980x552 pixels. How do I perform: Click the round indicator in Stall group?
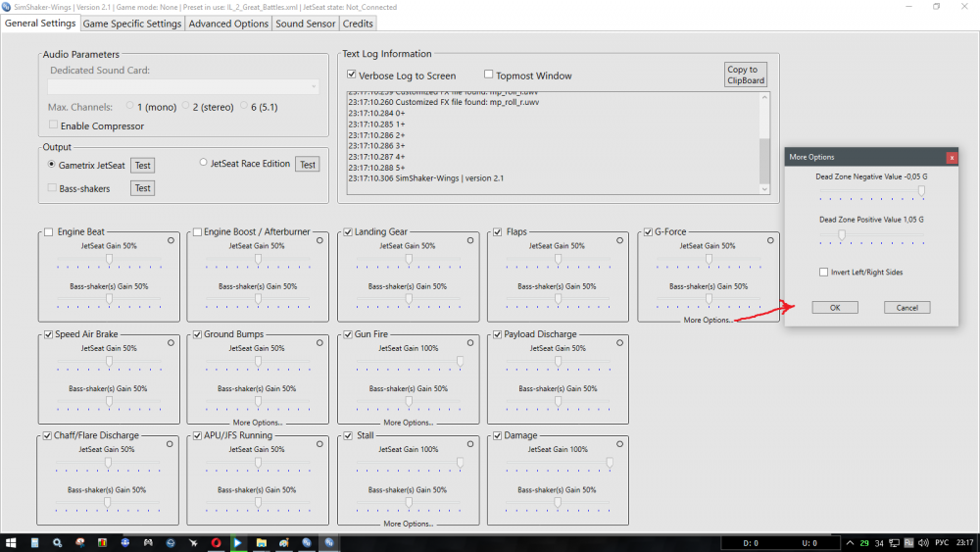point(470,444)
